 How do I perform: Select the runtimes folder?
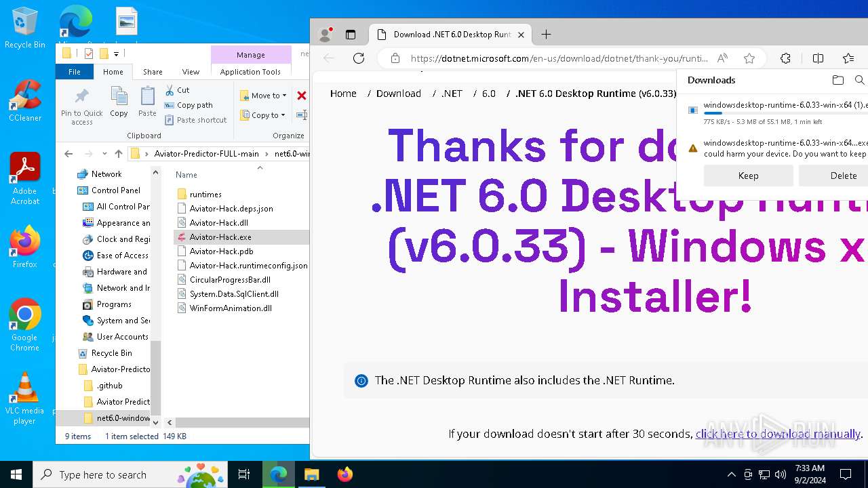pyautogui.click(x=205, y=195)
